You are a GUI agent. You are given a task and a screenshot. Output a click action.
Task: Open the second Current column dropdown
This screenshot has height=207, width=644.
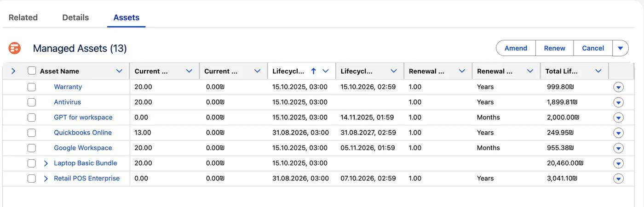click(x=258, y=71)
